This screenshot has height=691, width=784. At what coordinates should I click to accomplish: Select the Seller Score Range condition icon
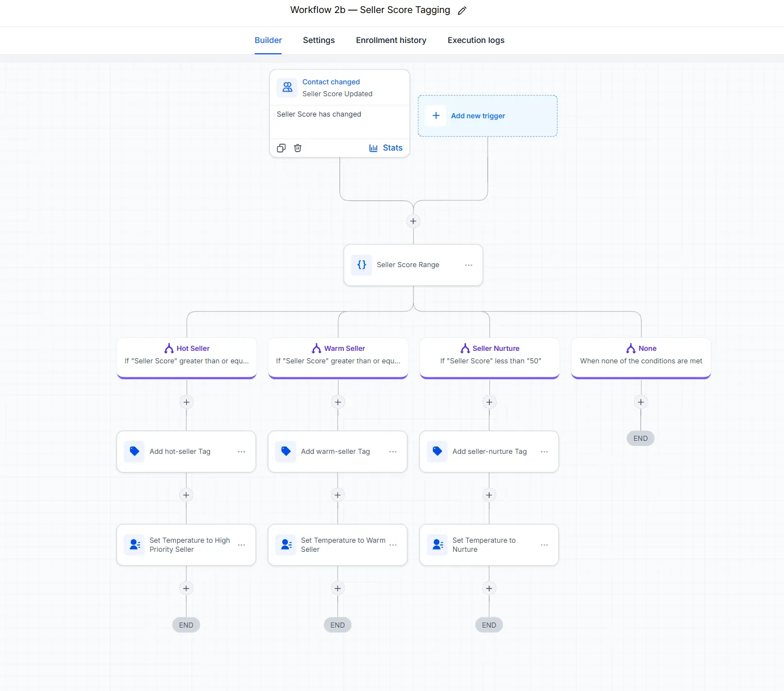(361, 265)
